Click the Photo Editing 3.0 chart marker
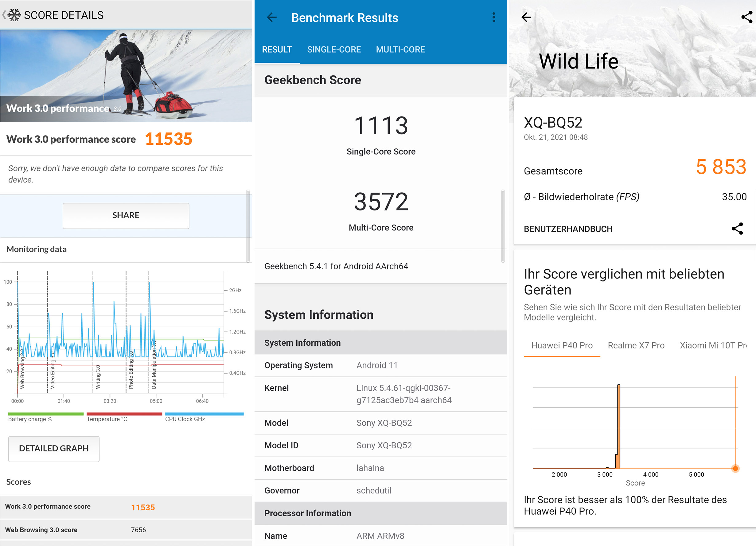 click(x=131, y=370)
